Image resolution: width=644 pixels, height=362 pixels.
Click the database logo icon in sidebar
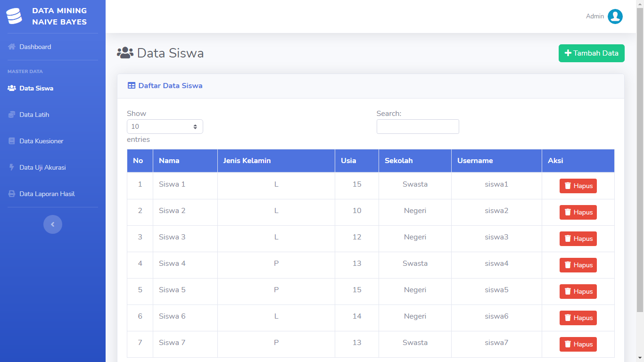pyautogui.click(x=14, y=16)
